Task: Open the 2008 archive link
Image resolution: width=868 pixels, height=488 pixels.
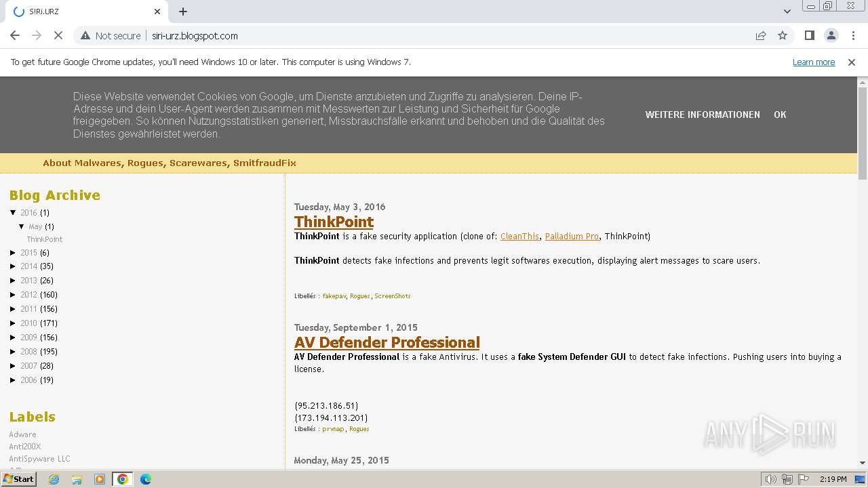Action: click(x=28, y=352)
